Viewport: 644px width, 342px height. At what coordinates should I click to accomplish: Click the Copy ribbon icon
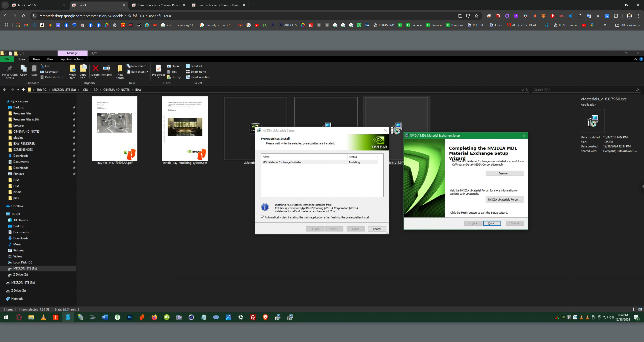[x=23, y=70]
